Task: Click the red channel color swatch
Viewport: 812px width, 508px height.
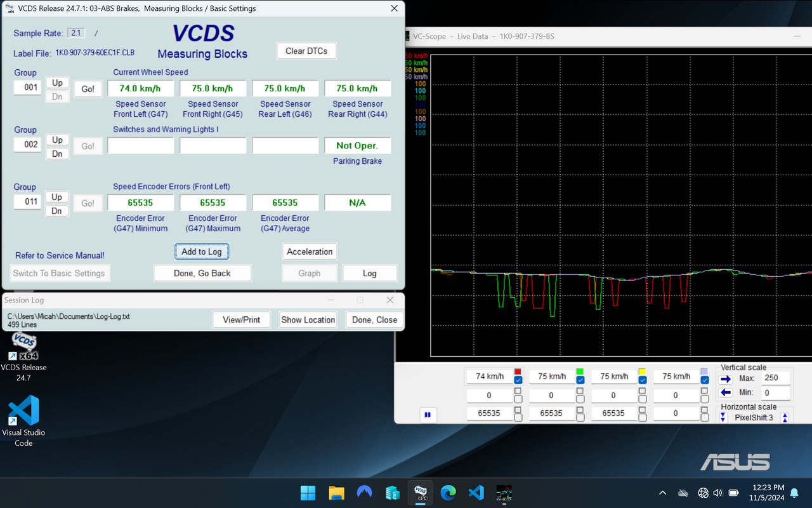Action: coord(518,371)
